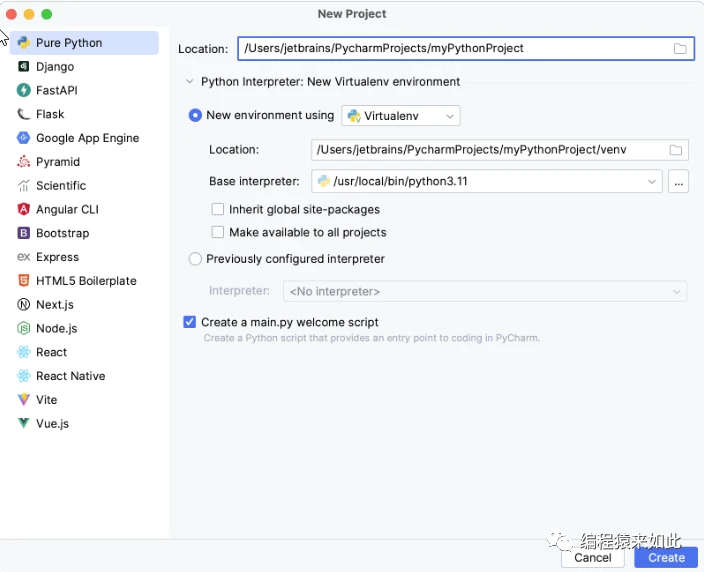Open the Virtualenv environment type dropdown
The height and width of the screenshot is (572, 704).
(401, 116)
